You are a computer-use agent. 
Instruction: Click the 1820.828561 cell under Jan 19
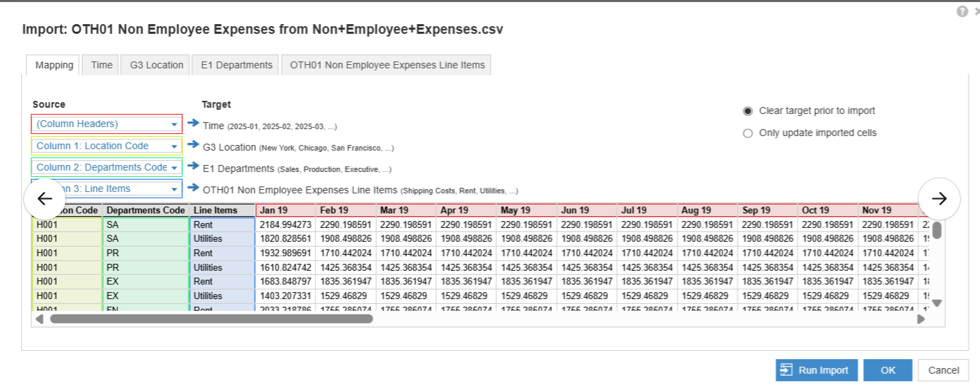(286, 239)
